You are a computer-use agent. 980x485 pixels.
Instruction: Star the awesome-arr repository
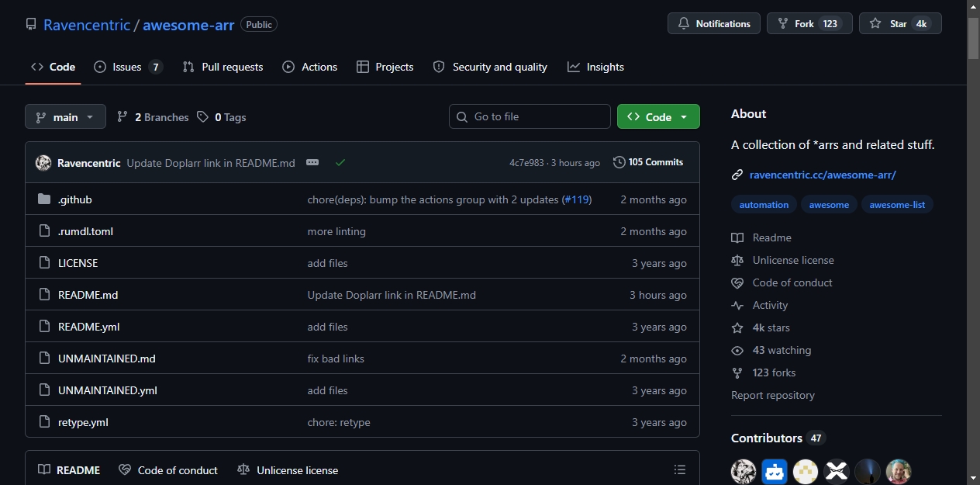pos(900,23)
